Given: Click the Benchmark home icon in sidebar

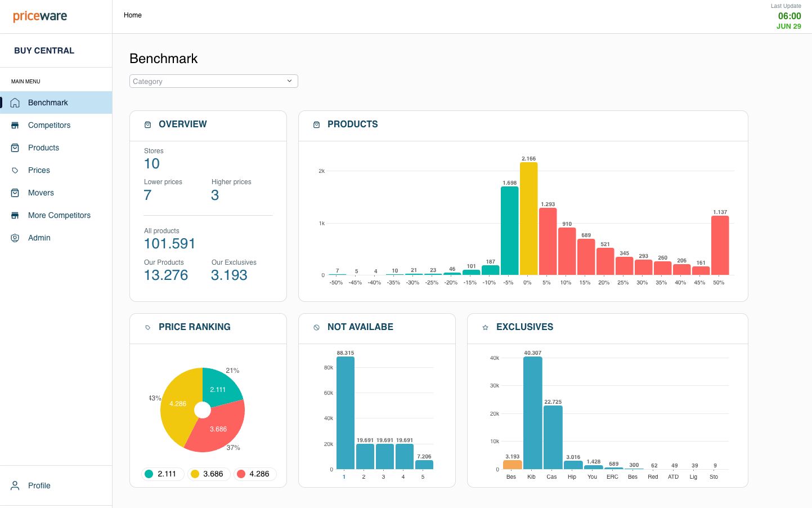Looking at the screenshot, I should [x=15, y=103].
